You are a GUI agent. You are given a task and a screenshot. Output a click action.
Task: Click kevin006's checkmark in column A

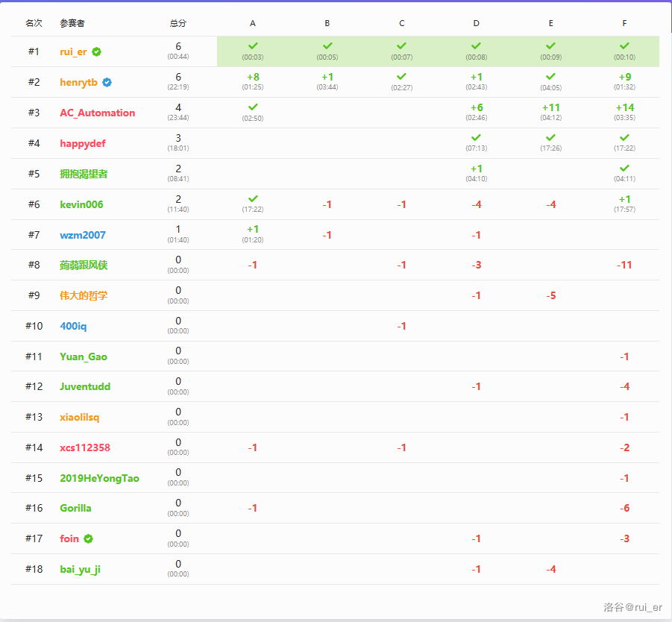click(253, 198)
